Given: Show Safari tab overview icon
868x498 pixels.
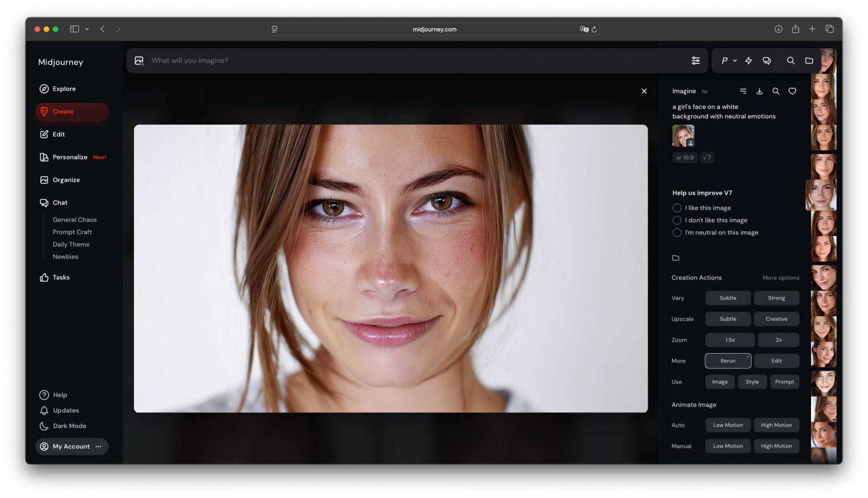Looking at the screenshot, I should click(x=829, y=29).
